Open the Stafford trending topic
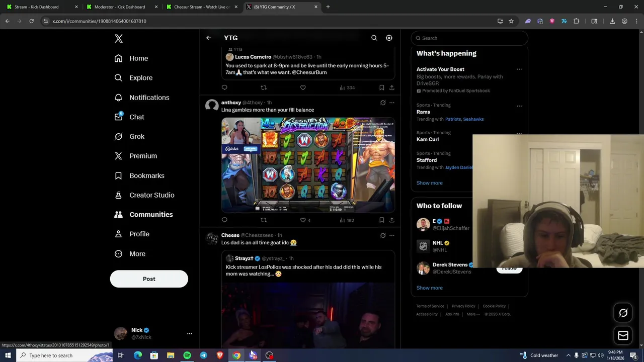The image size is (644, 362). pyautogui.click(x=427, y=160)
